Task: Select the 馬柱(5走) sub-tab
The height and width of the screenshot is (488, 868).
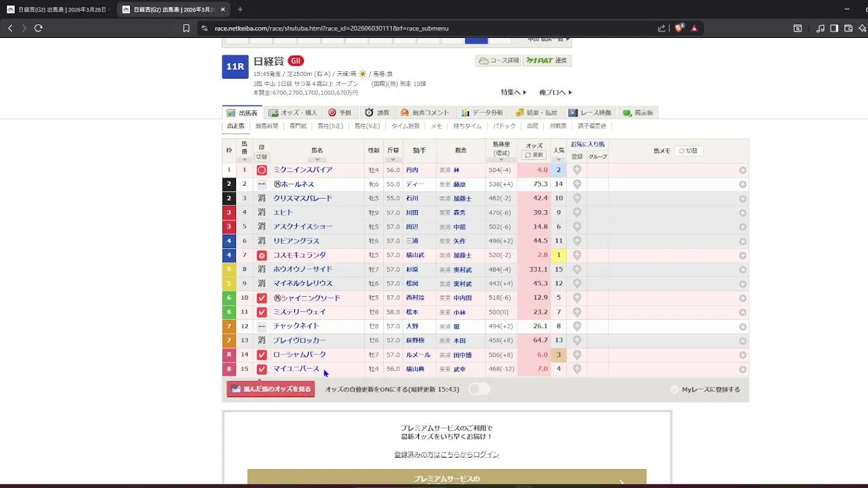Action: point(330,126)
